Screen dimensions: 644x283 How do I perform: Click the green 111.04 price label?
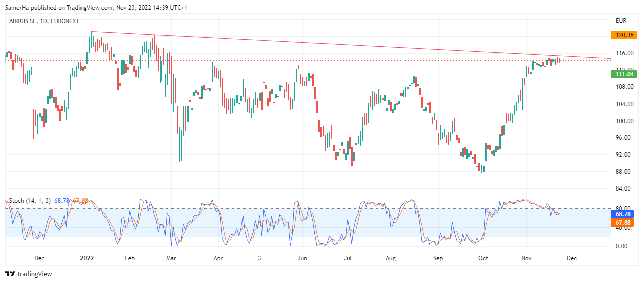(623, 74)
